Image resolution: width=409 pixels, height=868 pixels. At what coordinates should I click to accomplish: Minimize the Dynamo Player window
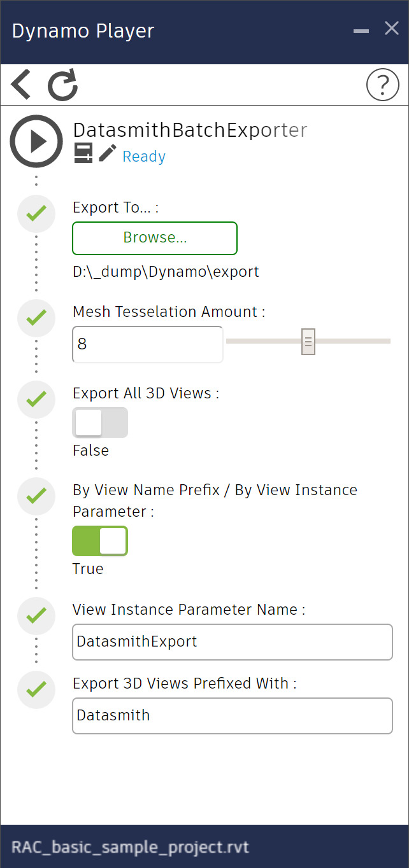point(361,31)
